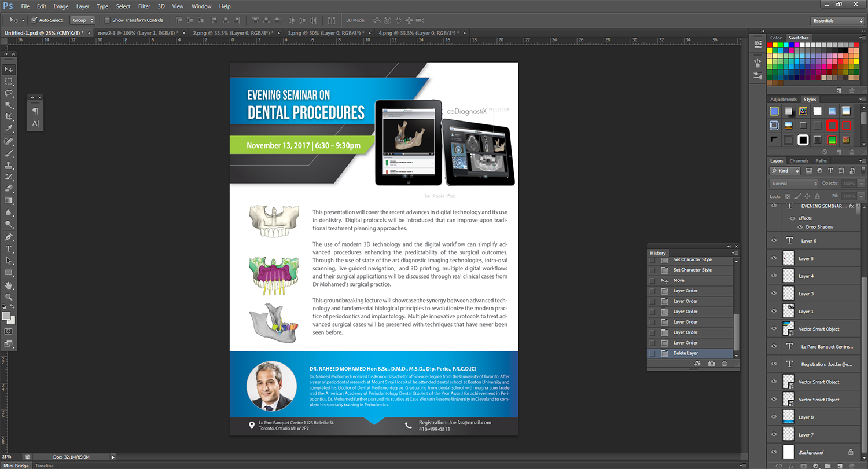Select the Gradient tool
The width and height of the screenshot is (868, 469).
pos(9,201)
